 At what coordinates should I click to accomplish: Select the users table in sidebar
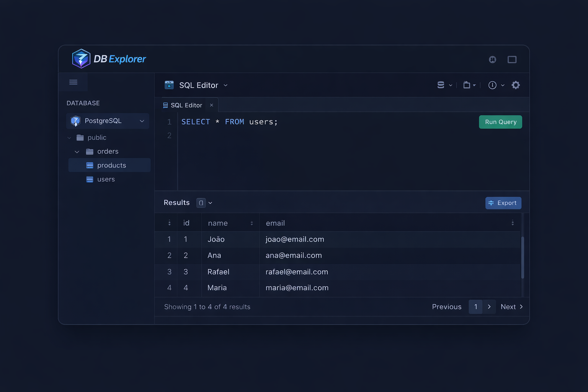click(x=106, y=179)
